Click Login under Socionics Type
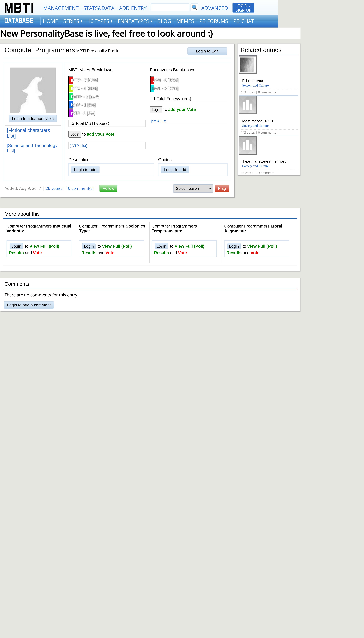364x638 pixels. point(89,246)
